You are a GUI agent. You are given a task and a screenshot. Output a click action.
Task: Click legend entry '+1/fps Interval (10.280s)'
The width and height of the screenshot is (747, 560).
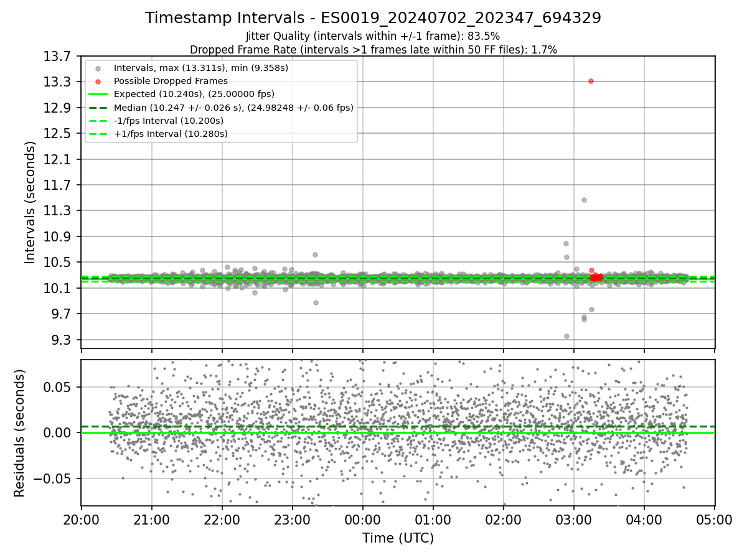(x=171, y=134)
